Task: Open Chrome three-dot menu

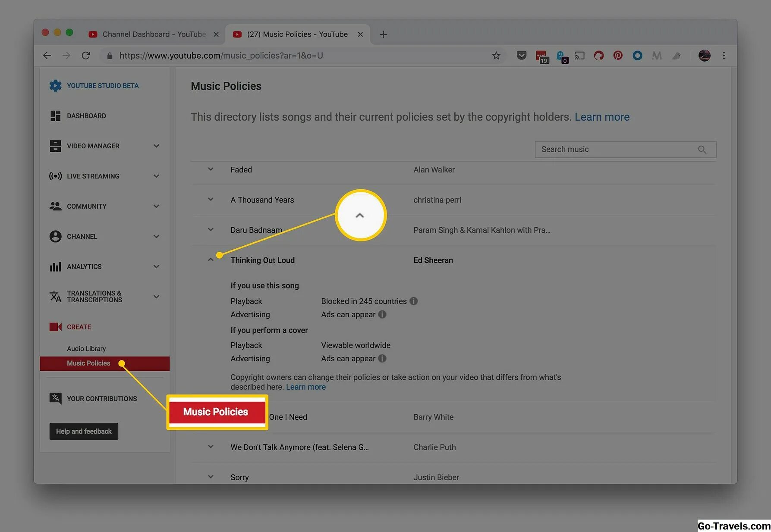Action: click(724, 55)
